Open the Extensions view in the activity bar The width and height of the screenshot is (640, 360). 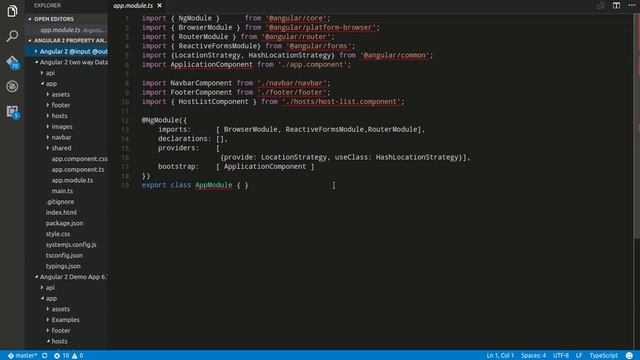click(x=12, y=111)
